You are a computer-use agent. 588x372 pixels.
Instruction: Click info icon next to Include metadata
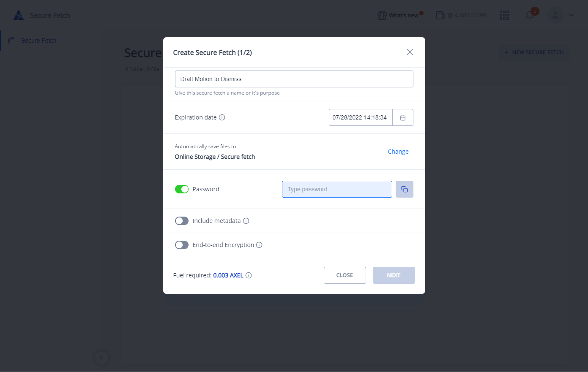pos(246,221)
